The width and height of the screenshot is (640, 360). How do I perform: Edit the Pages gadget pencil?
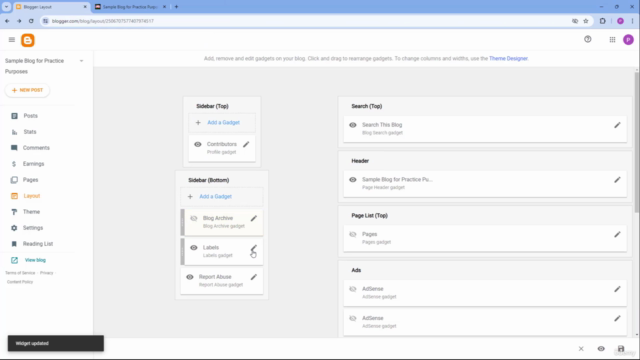617,235
